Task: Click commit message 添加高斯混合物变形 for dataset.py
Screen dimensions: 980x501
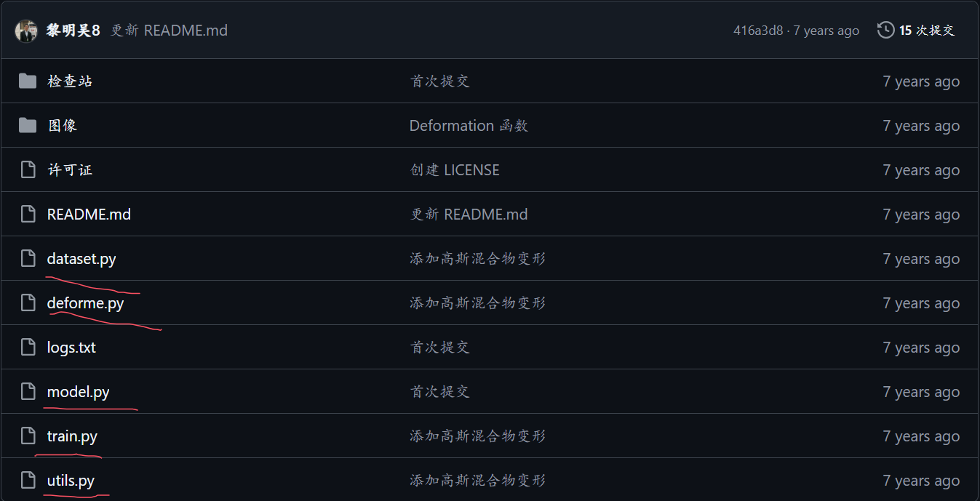Action: (x=477, y=257)
